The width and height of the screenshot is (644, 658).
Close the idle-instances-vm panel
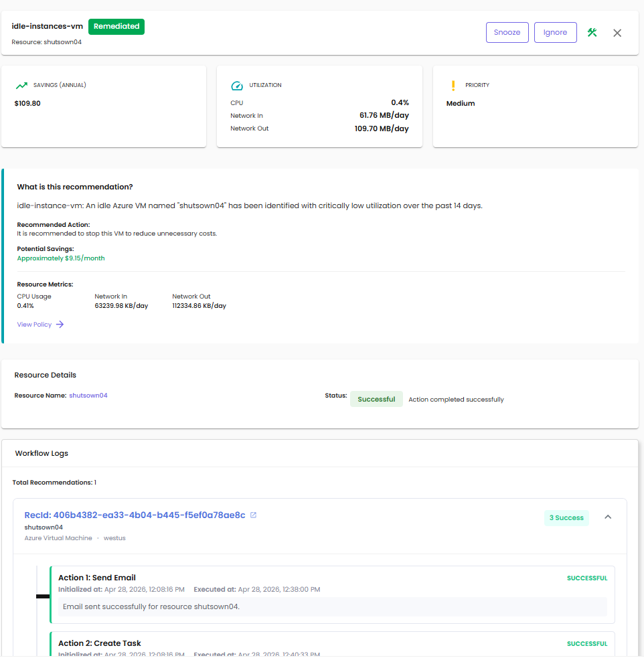pyautogui.click(x=617, y=33)
